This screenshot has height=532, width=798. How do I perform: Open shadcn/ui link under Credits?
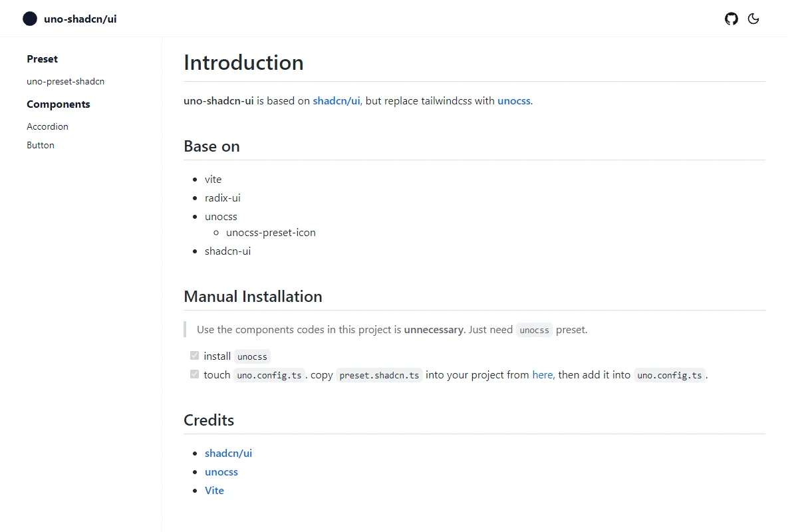[228, 454]
